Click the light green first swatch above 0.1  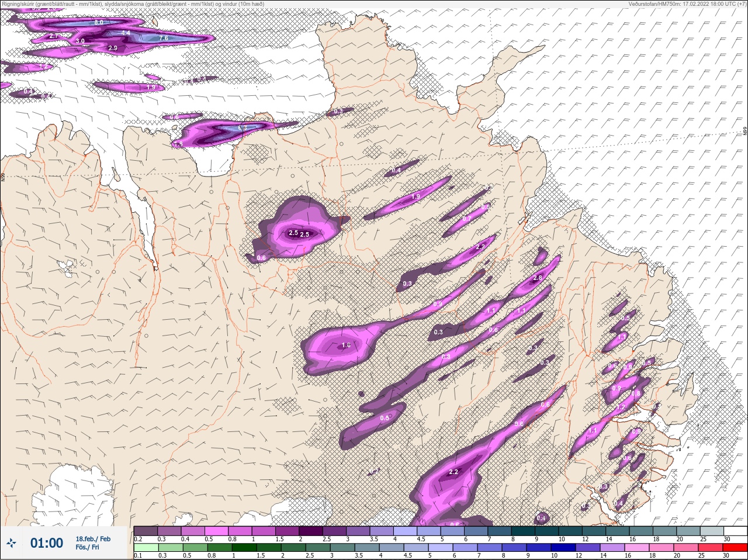(x=146, y=548)
